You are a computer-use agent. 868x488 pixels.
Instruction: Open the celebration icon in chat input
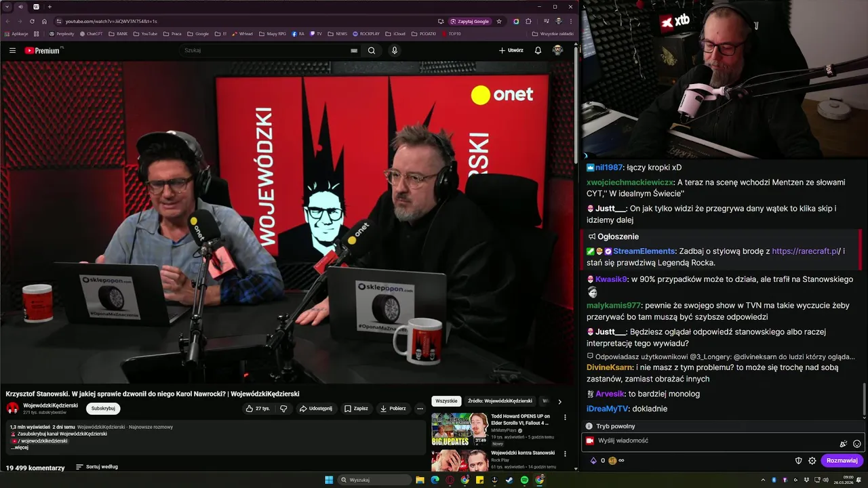(x=844, y=444)
